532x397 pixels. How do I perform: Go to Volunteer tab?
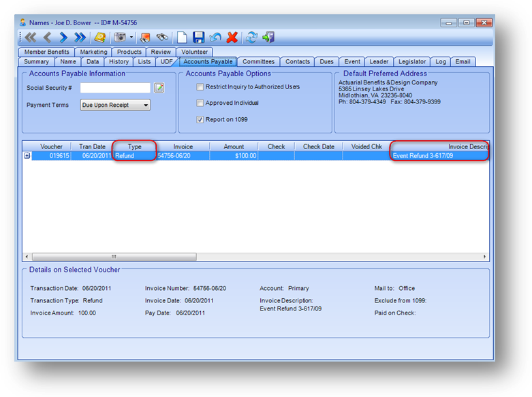pos(194,52)
